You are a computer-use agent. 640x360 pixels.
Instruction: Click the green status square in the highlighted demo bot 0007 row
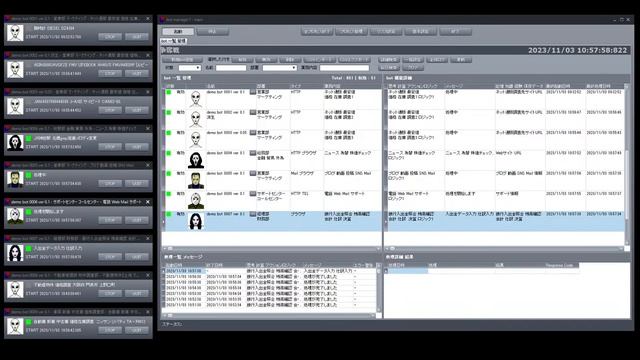click(169, 214)
